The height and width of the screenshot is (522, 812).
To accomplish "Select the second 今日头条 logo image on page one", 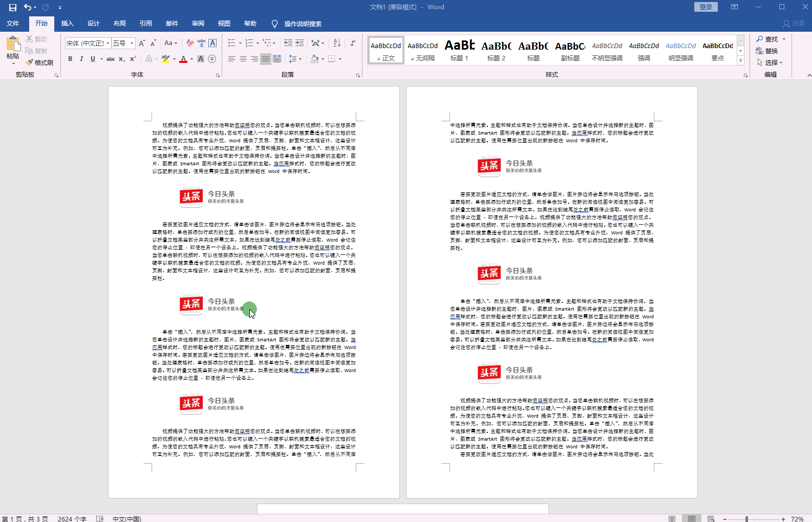I will [x=212, y=304].
